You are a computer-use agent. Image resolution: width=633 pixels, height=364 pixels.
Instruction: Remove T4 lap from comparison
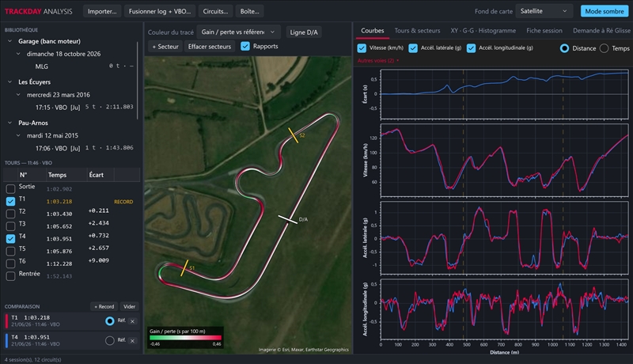click(132, 340)
